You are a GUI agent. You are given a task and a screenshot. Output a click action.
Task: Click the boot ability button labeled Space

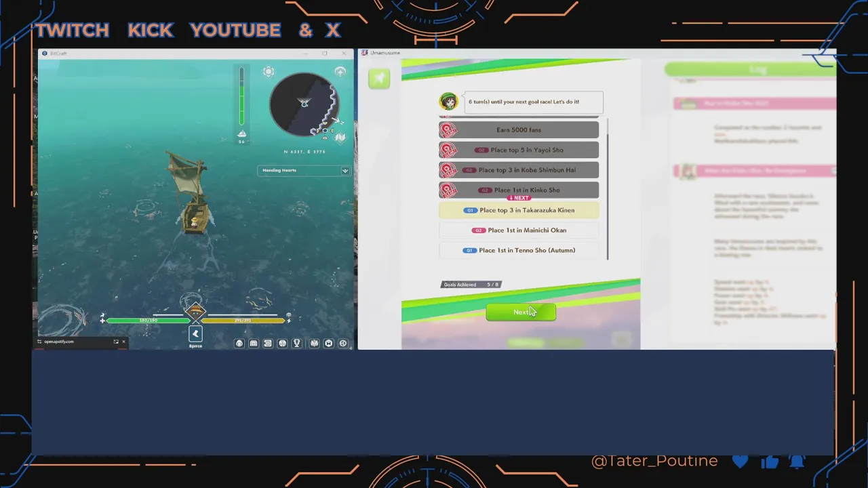pyautogui.click(x=195, y=333)
